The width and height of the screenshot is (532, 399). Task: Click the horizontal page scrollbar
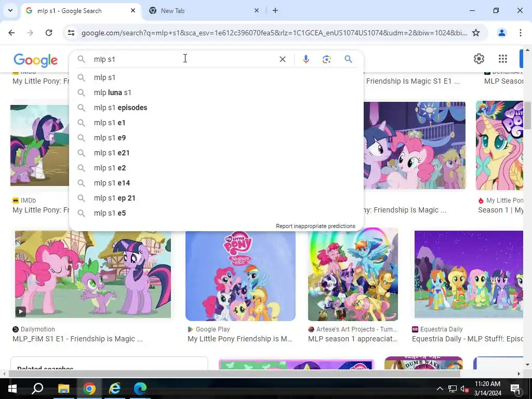pyautogui.click(x=234, y=374)
